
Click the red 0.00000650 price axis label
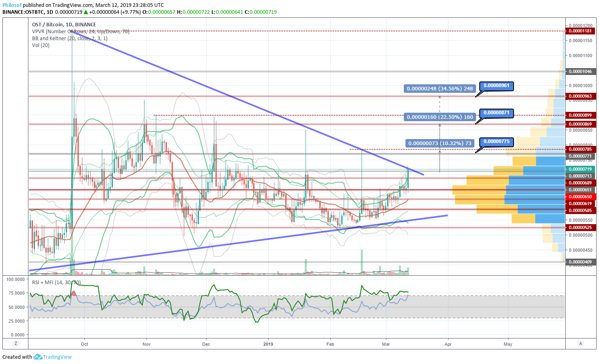(x=580, y=197)
